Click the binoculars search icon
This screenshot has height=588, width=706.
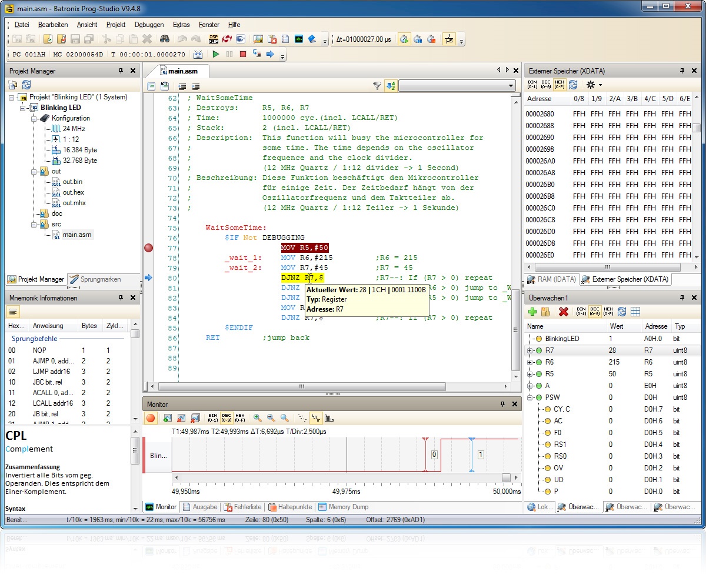point(165,39)
